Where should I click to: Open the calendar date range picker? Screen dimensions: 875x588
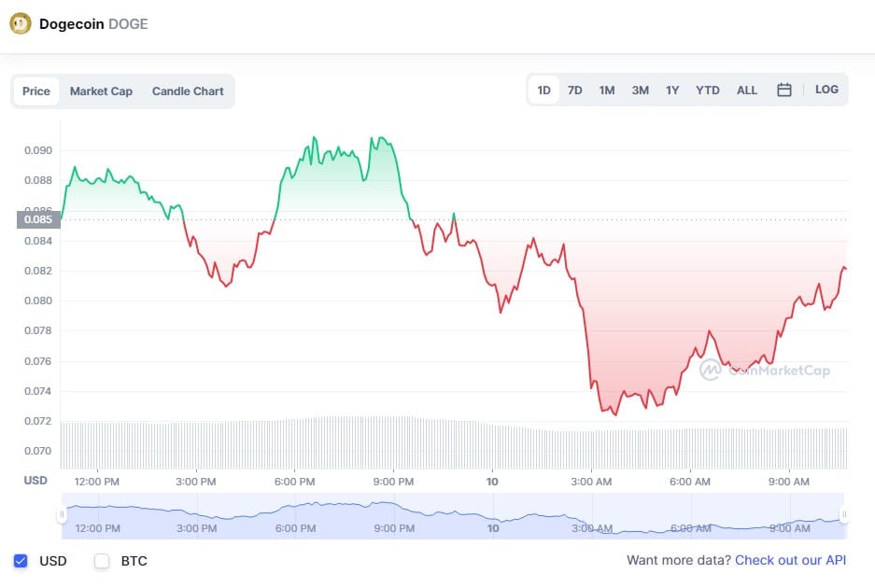[x=784, y=90]
